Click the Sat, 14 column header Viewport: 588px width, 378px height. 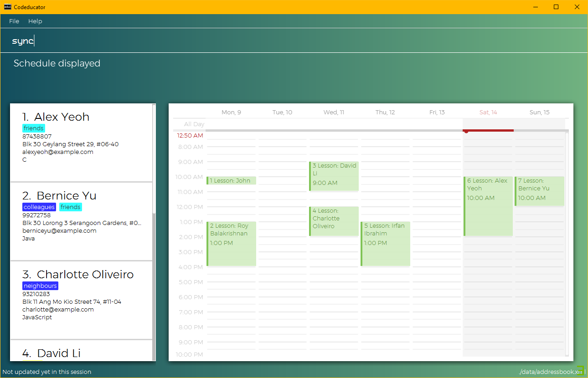488,112
